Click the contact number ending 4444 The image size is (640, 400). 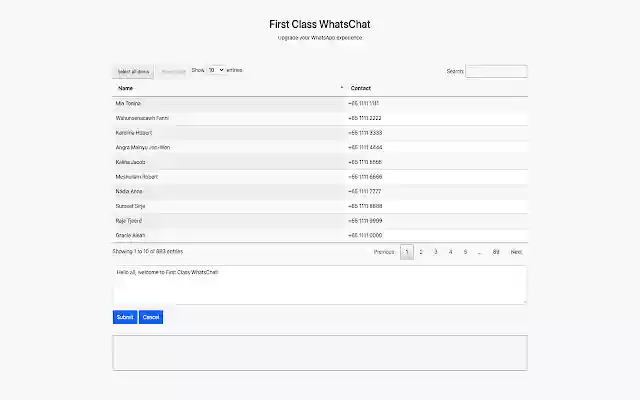(365, 148)
